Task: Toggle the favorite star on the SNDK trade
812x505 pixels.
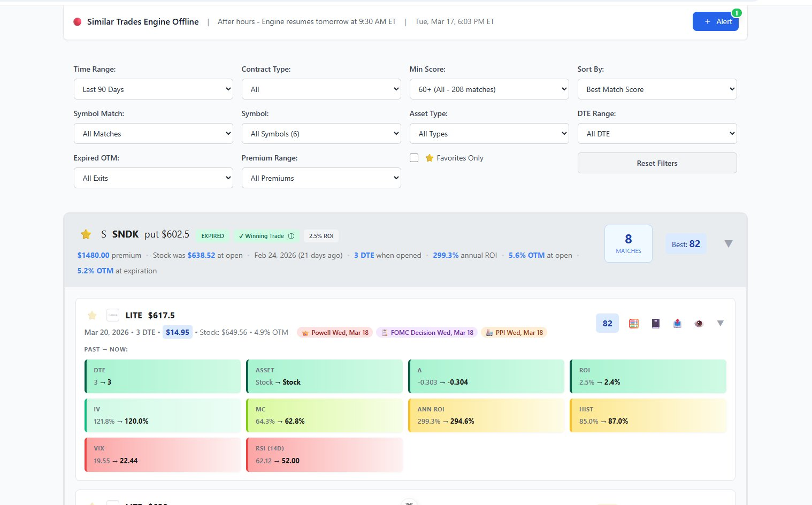Action: click(x=86, y=234)
